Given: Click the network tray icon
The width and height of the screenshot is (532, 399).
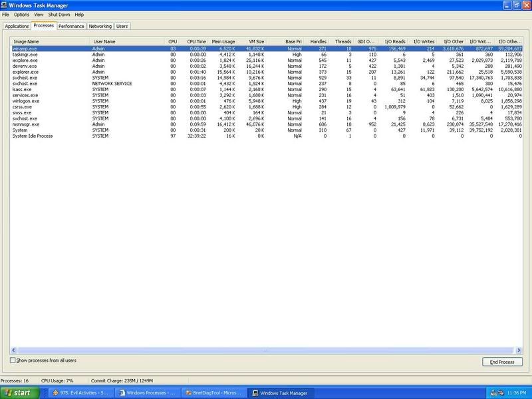Looking at the screenshot, I should (494, 393).
